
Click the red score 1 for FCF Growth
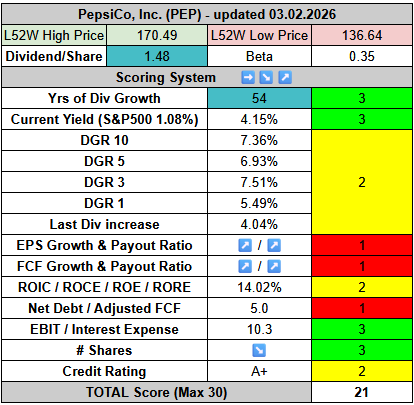pyautogui.click(x=362, y=267)
